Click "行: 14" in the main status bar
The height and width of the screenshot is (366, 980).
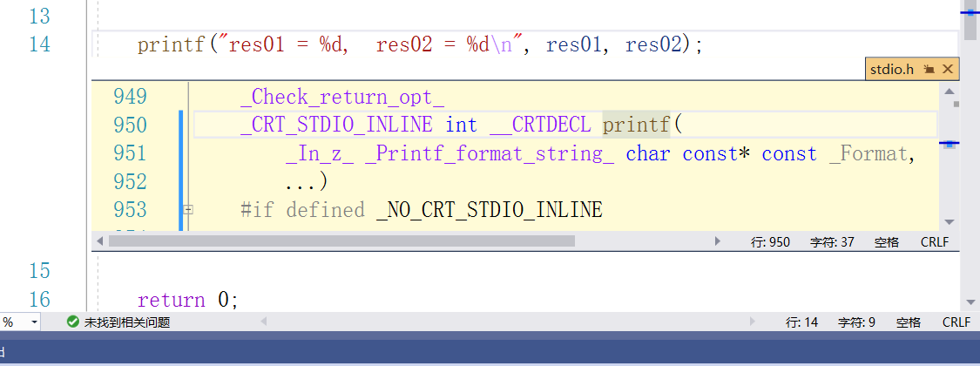pos(801,322)
